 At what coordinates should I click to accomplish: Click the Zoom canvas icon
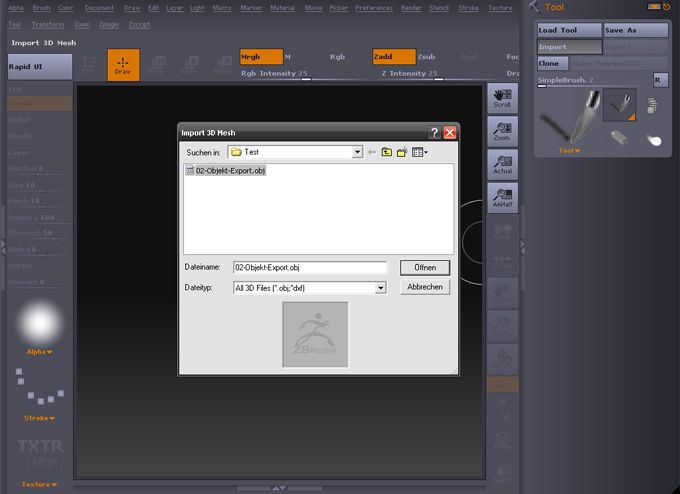click(x=502, y=131)
